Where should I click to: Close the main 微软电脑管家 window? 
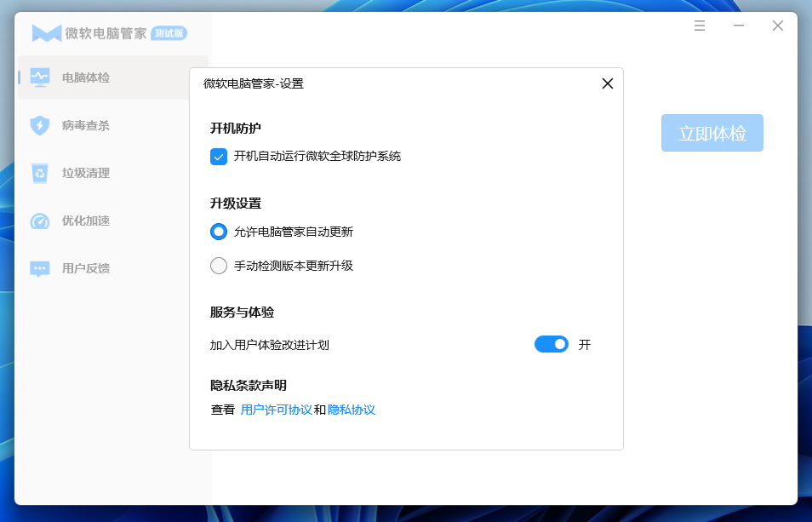778,26
